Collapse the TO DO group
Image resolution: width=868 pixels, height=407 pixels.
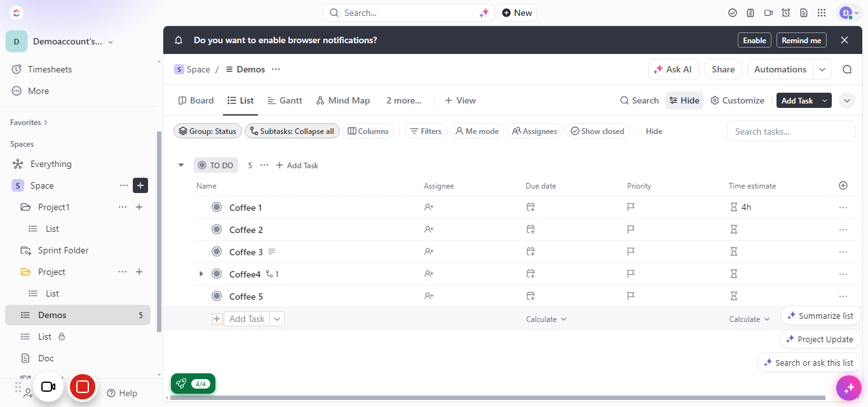181,165
